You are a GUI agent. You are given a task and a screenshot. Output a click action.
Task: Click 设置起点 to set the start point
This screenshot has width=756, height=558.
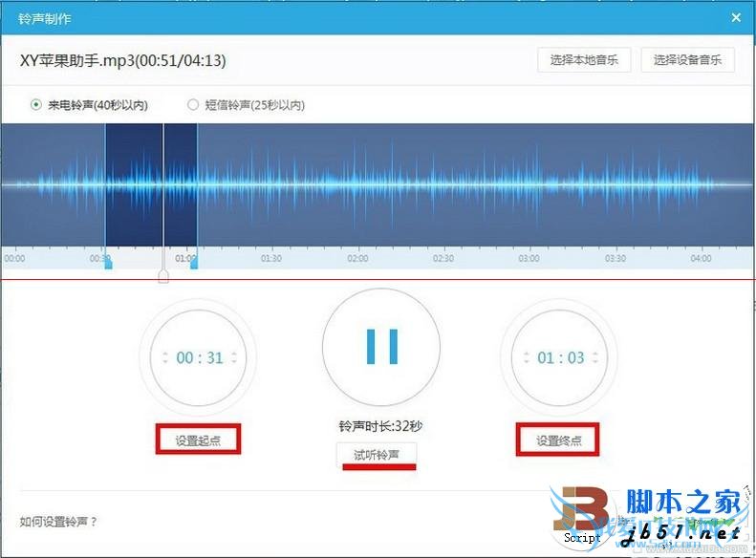point(198,440)
